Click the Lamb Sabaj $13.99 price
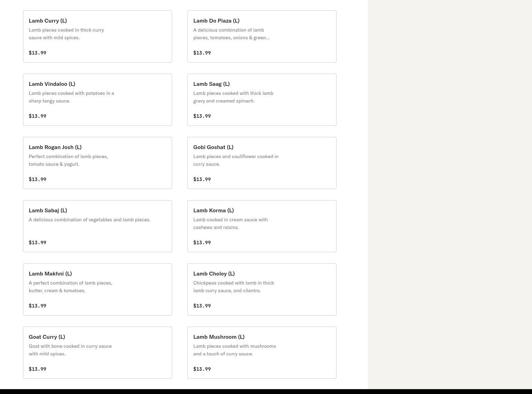 [38, 243]
